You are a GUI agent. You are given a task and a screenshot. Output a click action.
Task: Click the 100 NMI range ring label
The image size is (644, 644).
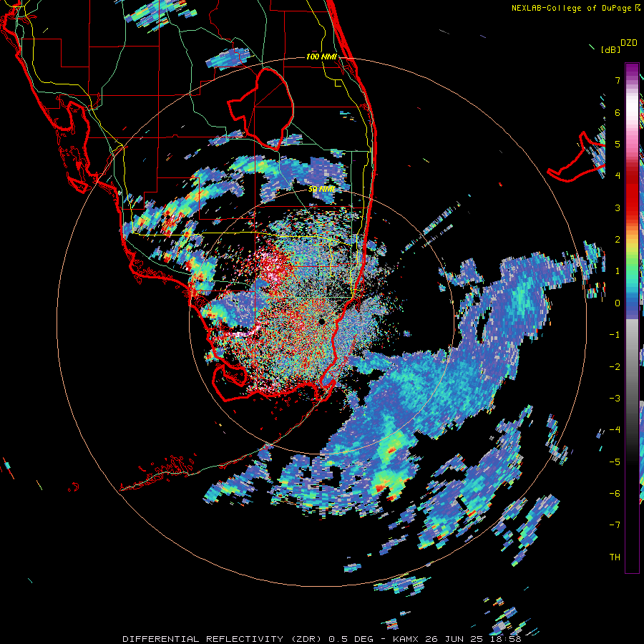coord(321,57)
